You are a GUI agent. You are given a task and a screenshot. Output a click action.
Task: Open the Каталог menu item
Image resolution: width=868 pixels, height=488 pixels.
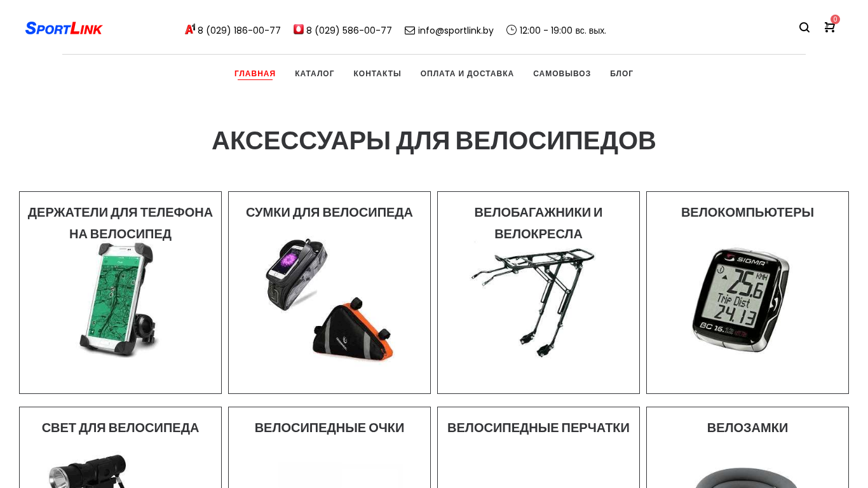click(315, 74)
